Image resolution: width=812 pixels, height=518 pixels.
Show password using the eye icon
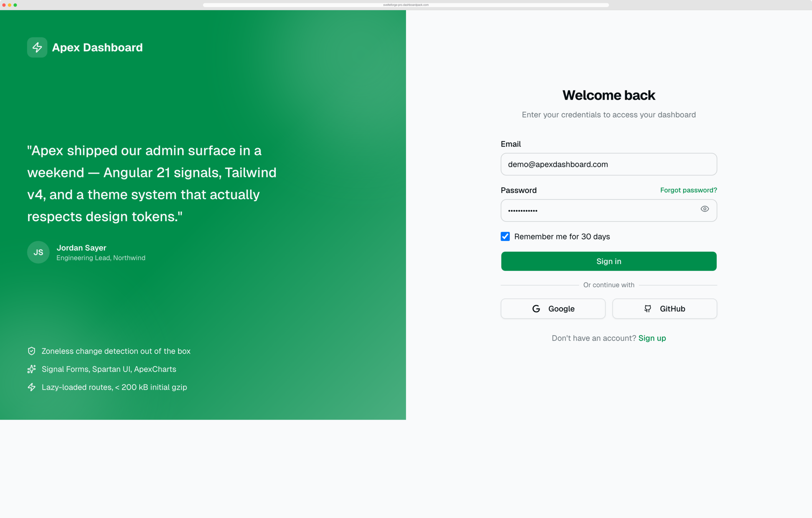pyautogui.click(x=704, y=209)
